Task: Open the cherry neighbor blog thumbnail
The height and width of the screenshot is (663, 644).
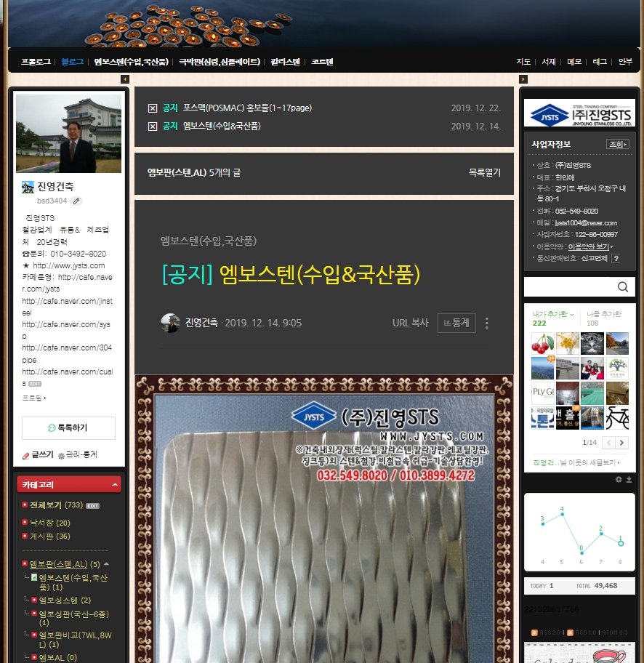Action: click(542, 343)
